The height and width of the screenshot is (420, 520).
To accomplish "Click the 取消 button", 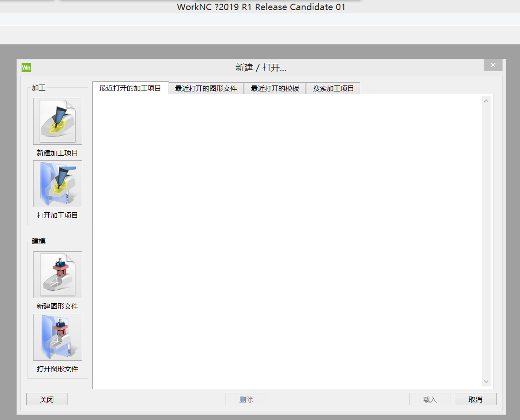I will pos(475,399).
